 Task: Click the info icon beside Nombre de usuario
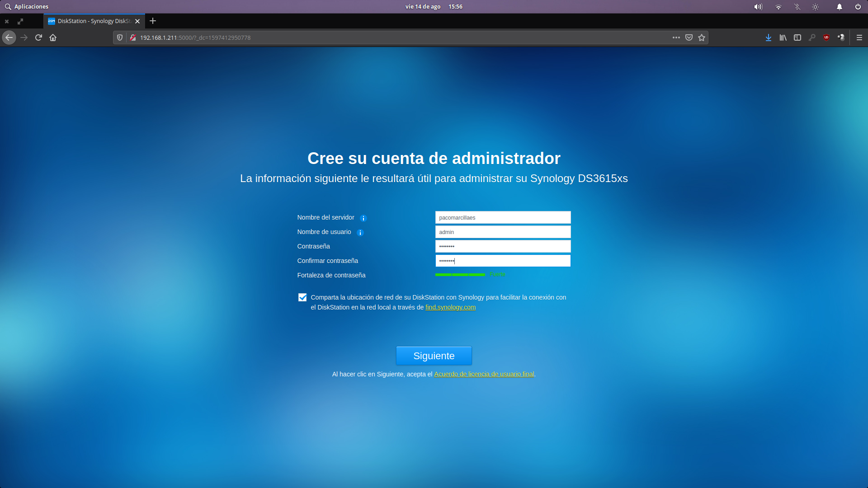360,233
